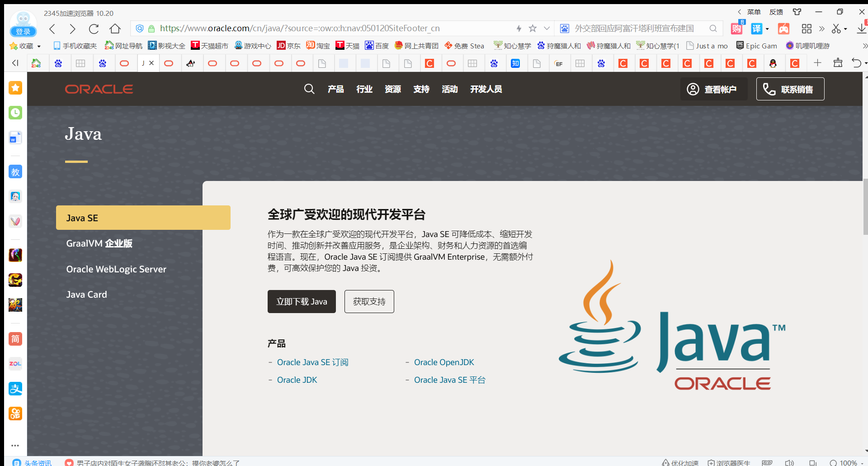The image size is (868, 466).
Task: Click the page vertical scrollbar thumb
Action: 865,206
